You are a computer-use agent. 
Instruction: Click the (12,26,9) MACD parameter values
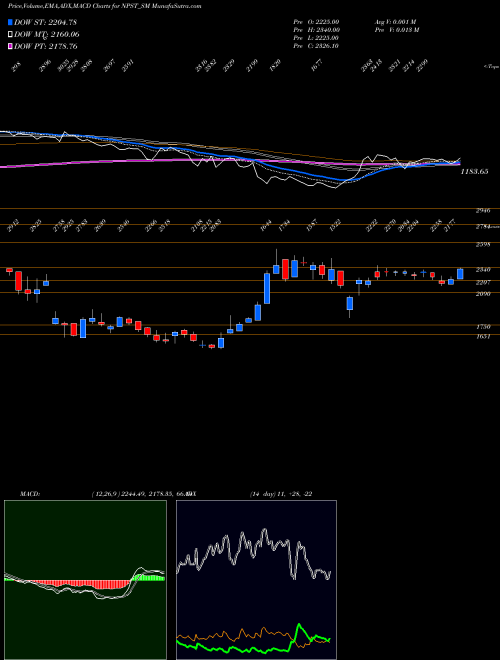pyautogui.click(x=141, y=494)
